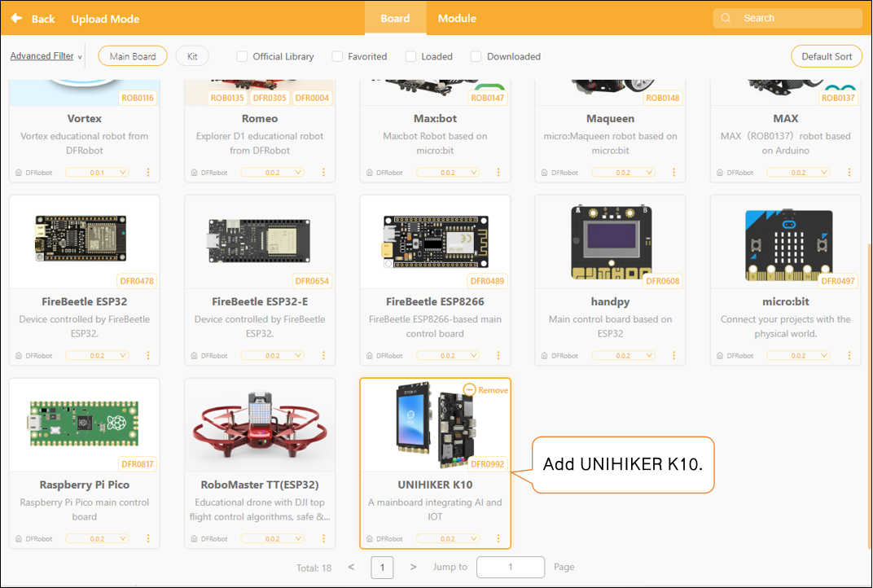Viewport: 873px width, 588px height.
Task: Open three-dot menu on UNIHIKER K10 card
Action: click(x=498, y=538)
